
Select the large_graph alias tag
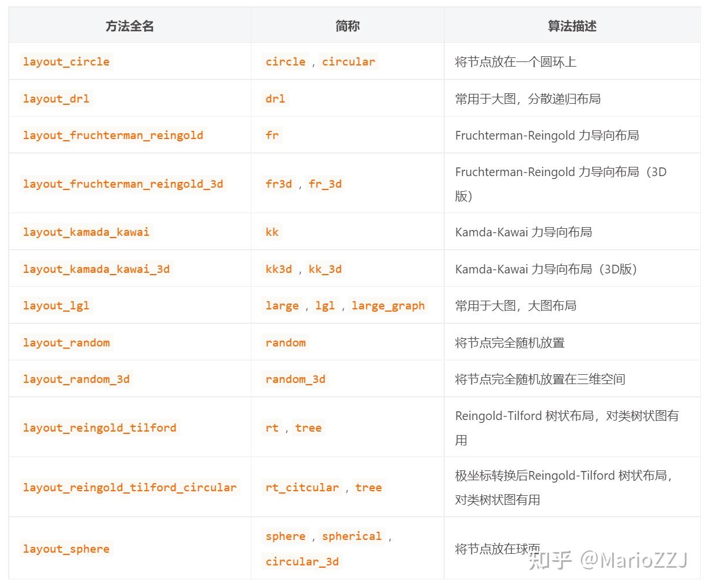tap(388, 305)
